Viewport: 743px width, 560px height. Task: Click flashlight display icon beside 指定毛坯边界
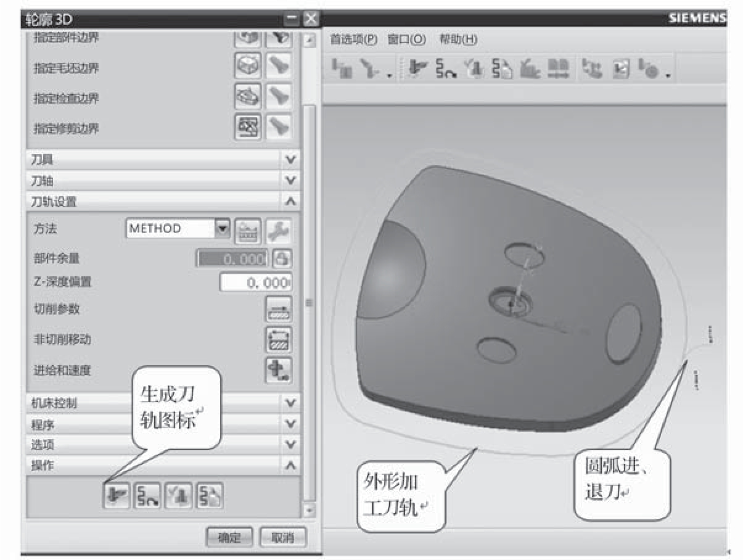pyautogui.click(x=277, y=64)
